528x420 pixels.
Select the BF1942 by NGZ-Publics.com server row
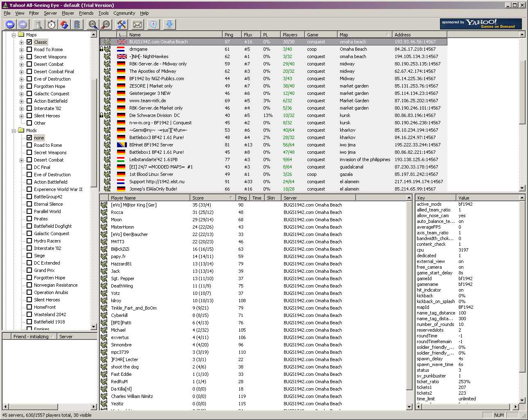[273, 79]
